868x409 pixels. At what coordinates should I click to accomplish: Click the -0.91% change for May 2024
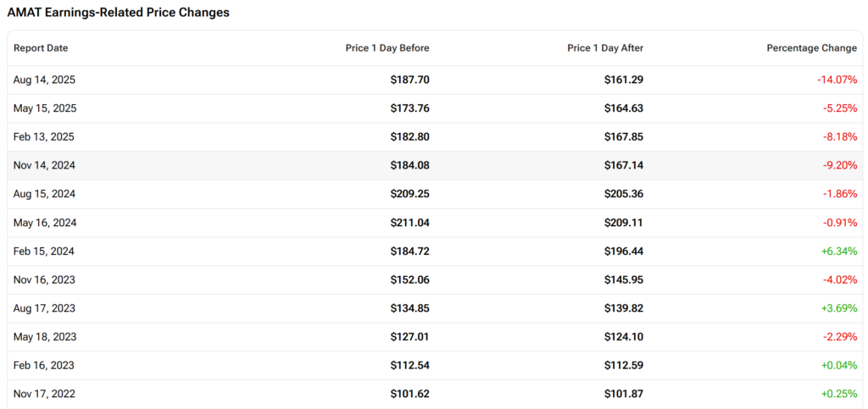pyautogui.click(x=840, y=223)
